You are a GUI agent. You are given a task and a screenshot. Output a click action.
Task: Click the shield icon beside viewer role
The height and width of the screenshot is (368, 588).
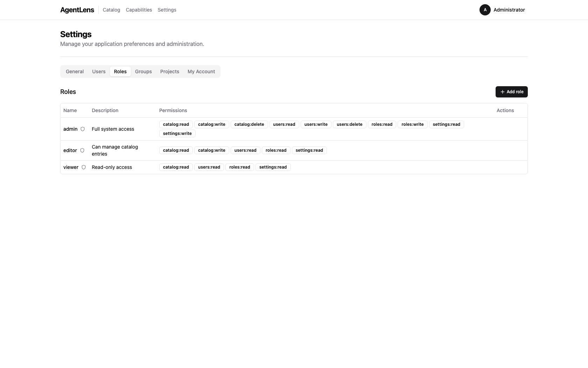pyautogui.click(x=84, y=167)
